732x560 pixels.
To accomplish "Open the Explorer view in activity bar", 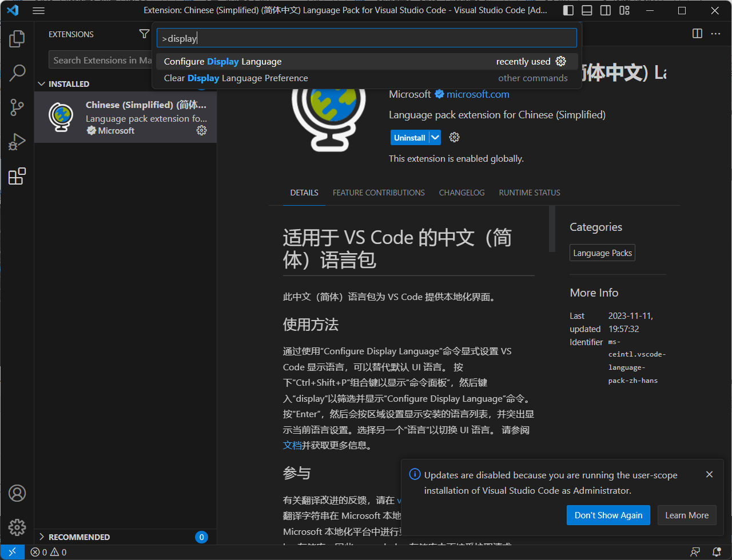I will pos(17,39).
